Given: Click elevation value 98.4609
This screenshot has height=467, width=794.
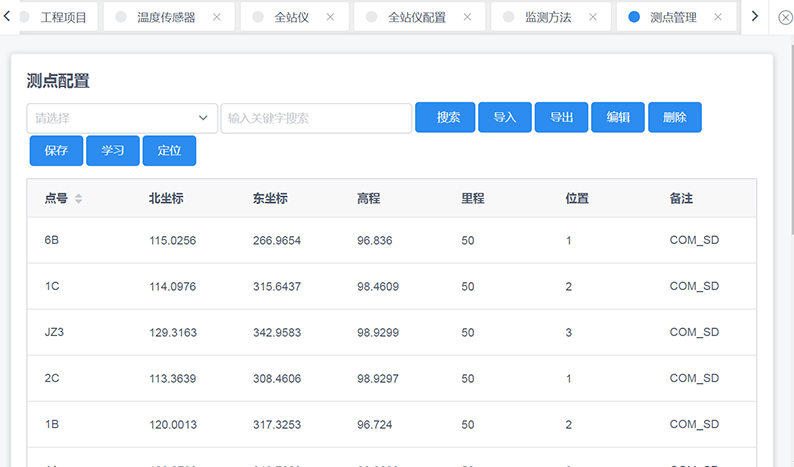Looking at the screenshot, I should pos(378,287).
